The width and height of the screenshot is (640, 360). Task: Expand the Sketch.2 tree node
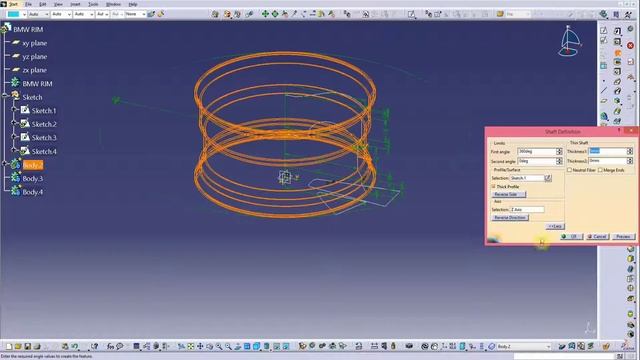[13, 124]
